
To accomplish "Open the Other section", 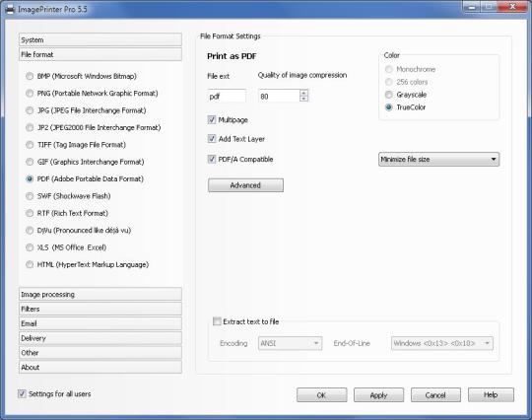I will [100, 353].
